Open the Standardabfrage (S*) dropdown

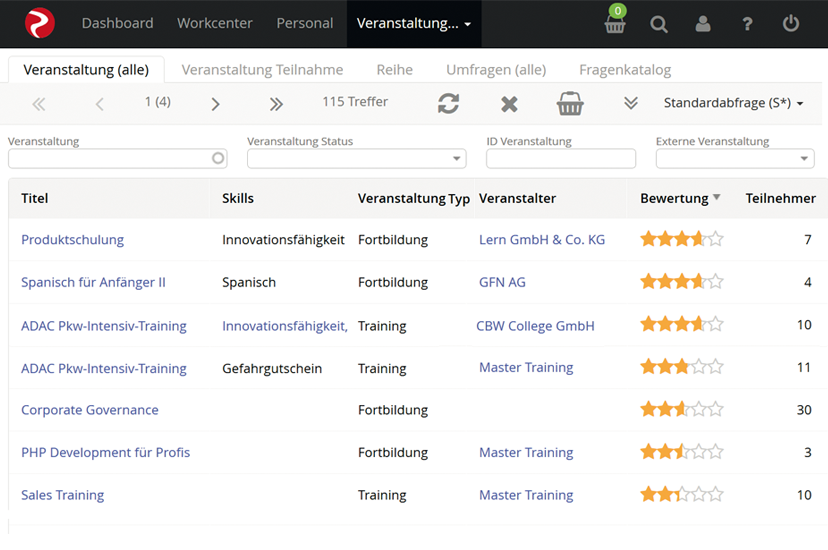click(733, 103)
